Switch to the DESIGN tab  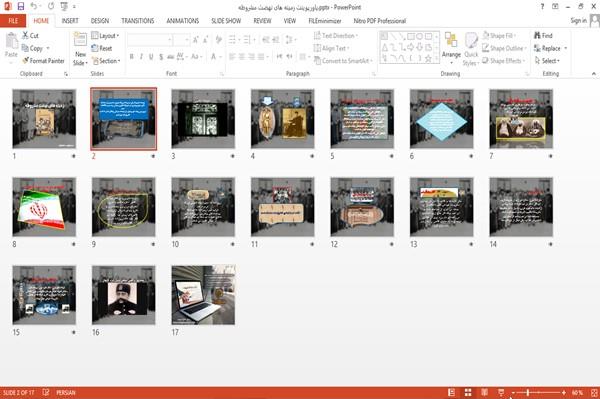(100, 21)
